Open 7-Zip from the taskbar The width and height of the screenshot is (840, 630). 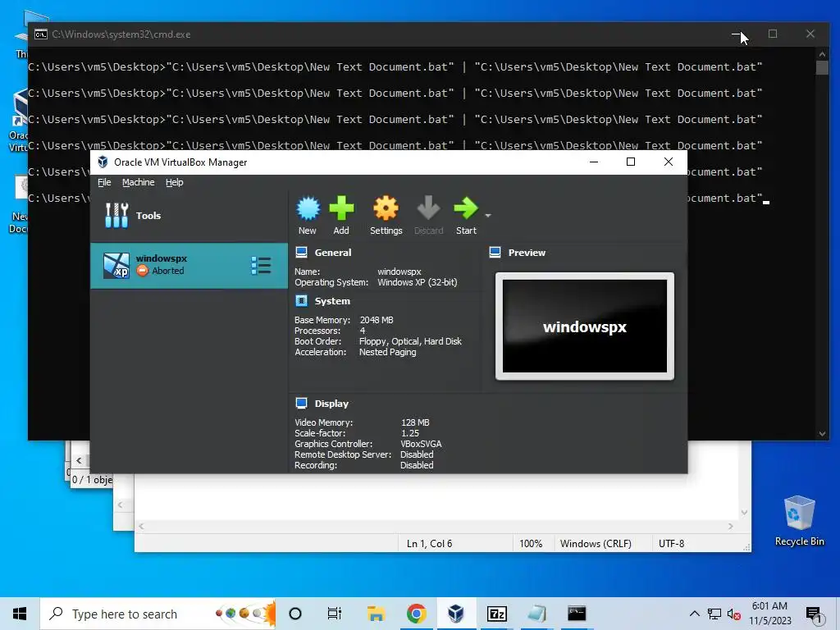click(496, 614)
